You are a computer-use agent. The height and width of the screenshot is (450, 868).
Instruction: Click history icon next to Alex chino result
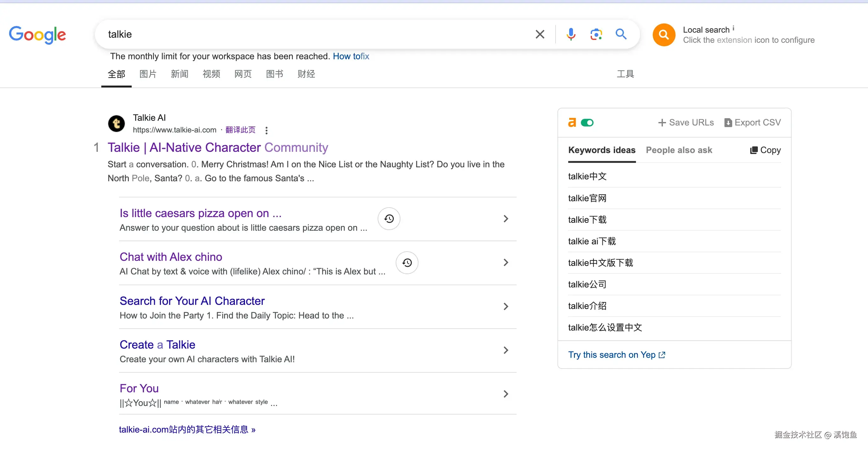tap(407, 262)
